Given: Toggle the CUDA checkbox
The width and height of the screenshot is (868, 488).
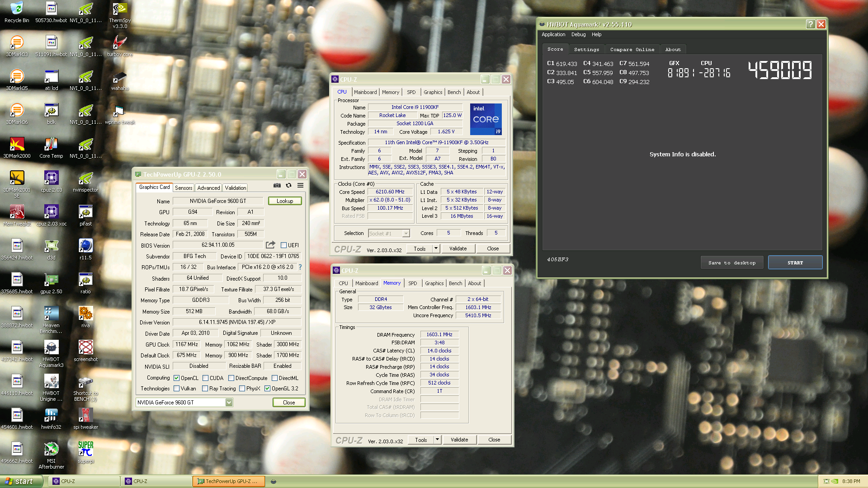Looking at the screenshot, I should tap(205, 378).
